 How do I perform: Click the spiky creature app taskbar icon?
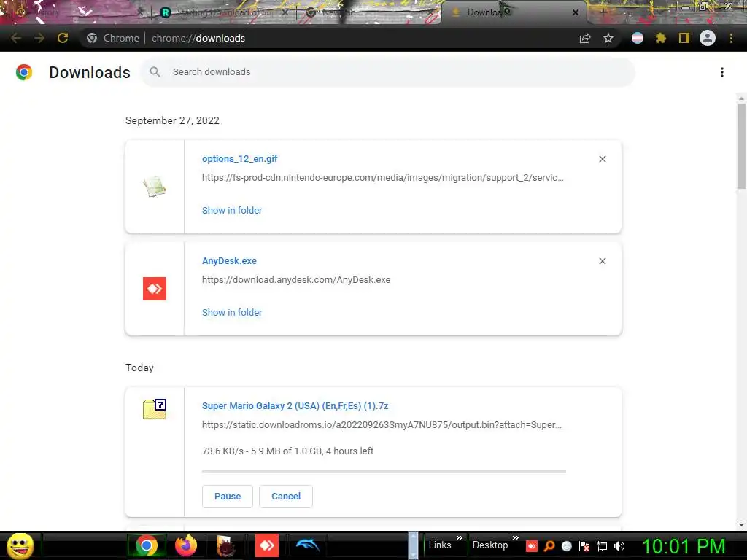pyautogui.click(x=225, y=545)
